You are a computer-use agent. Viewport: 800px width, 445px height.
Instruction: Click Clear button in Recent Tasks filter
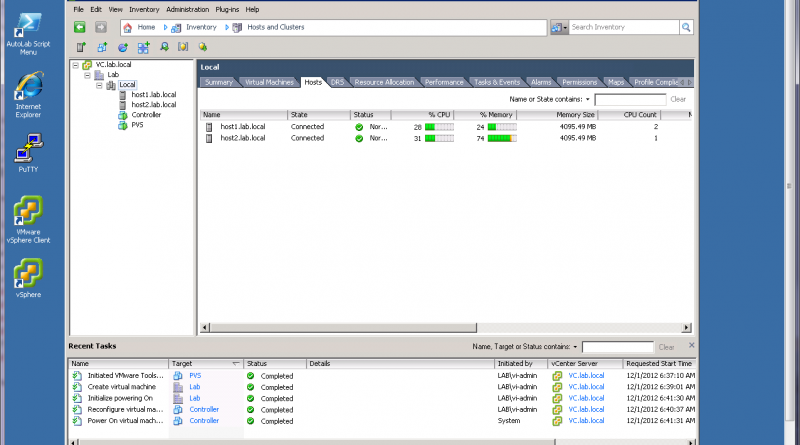coord(666,347)
